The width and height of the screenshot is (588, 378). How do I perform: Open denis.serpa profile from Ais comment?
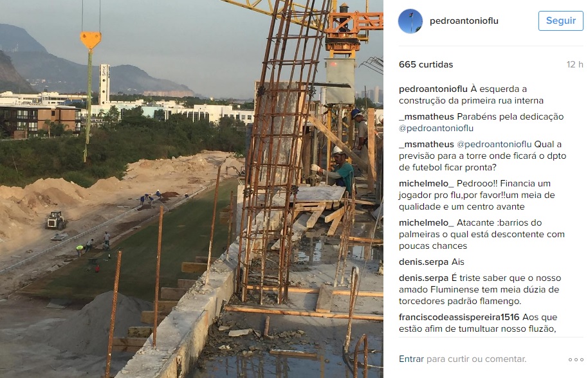(424, 262)
